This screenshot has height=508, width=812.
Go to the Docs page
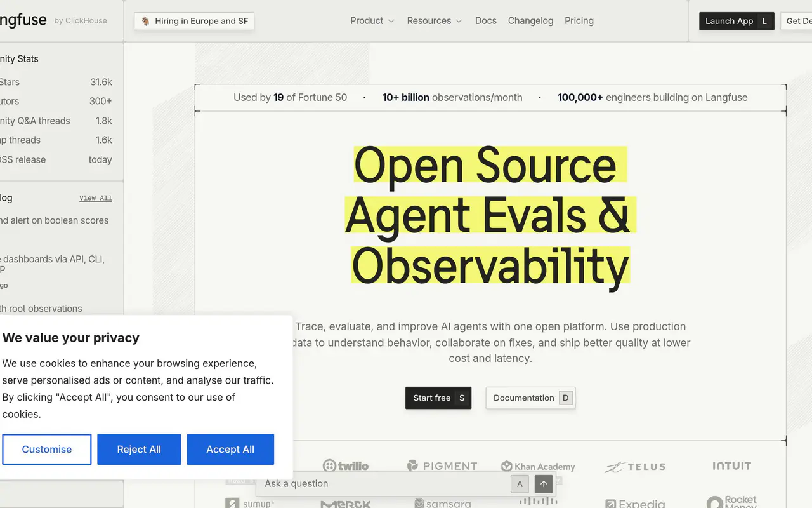[486, 21]
